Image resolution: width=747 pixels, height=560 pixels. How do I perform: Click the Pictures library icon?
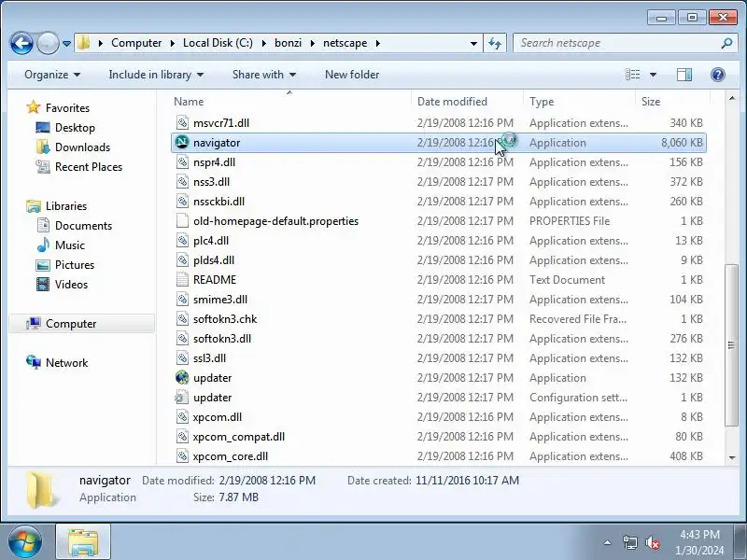[43, 265]
